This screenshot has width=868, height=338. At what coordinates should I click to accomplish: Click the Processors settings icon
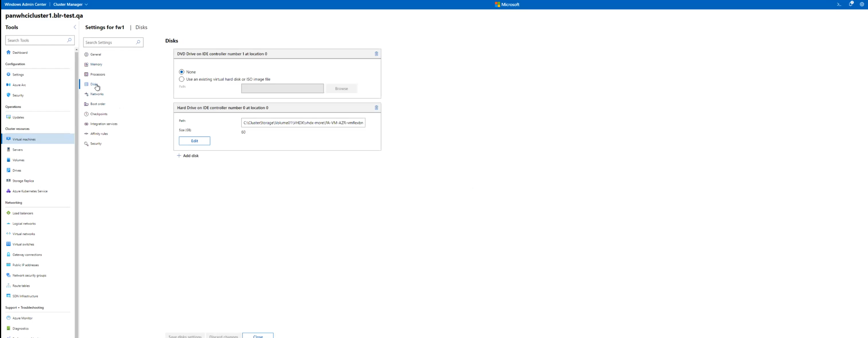tap(86, 74)
